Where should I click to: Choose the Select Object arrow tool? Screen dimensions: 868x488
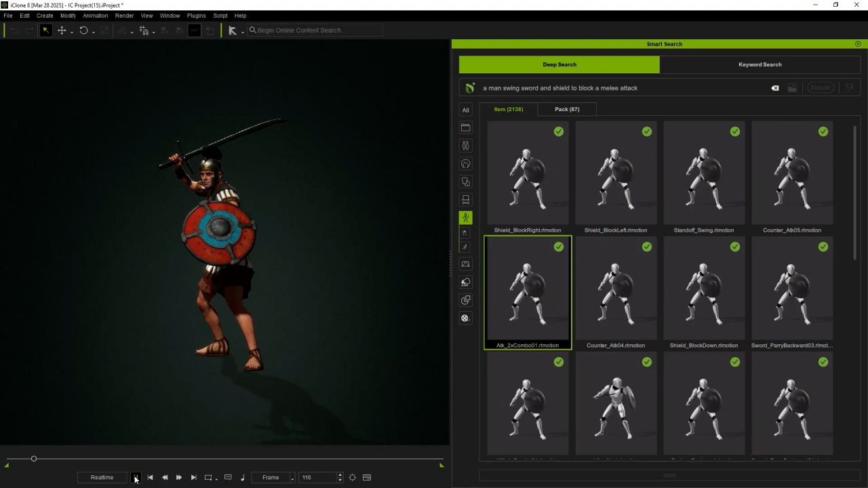45,30
